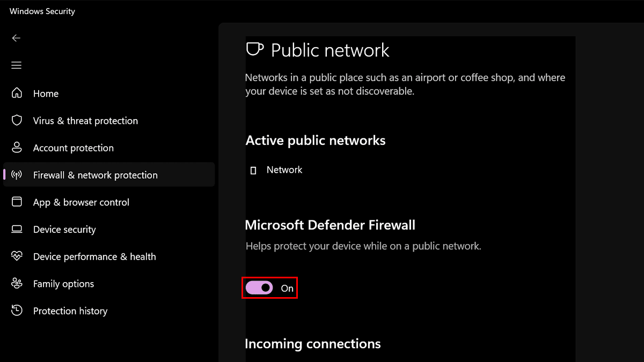Click the Device performance heart icon
This screenshot has width=644, height=362.
point(17,256)
